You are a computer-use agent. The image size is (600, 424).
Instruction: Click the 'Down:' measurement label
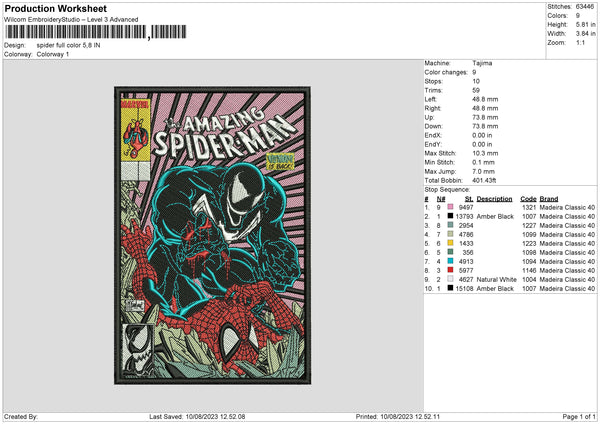433,126
